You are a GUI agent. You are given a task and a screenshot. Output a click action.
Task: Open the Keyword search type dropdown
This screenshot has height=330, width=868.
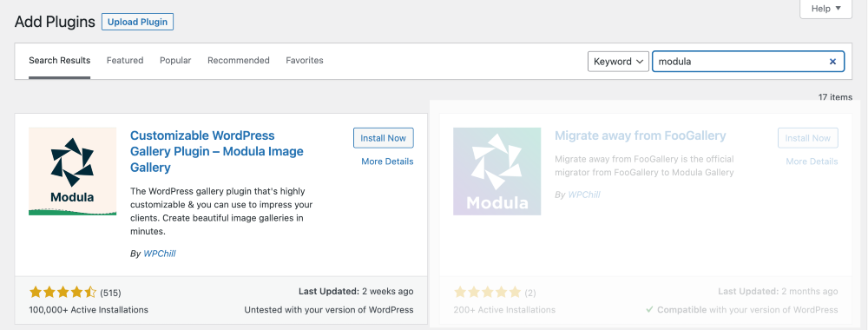click(618, 62)
